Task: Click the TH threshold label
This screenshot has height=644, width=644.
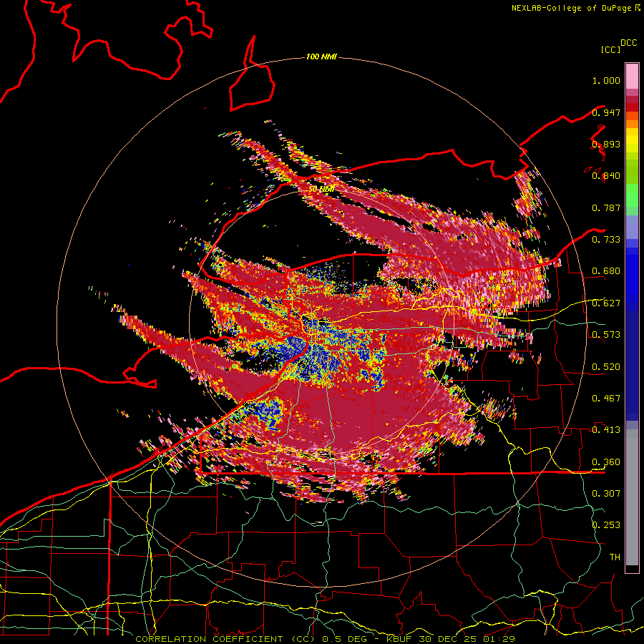Action: [x=615, y=557]
